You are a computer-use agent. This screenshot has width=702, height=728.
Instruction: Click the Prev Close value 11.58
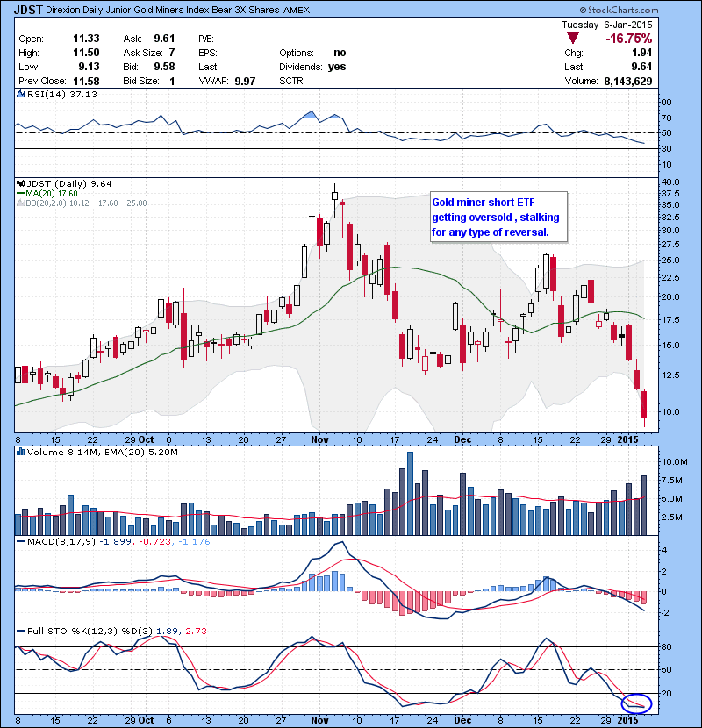tap(86, 82)
